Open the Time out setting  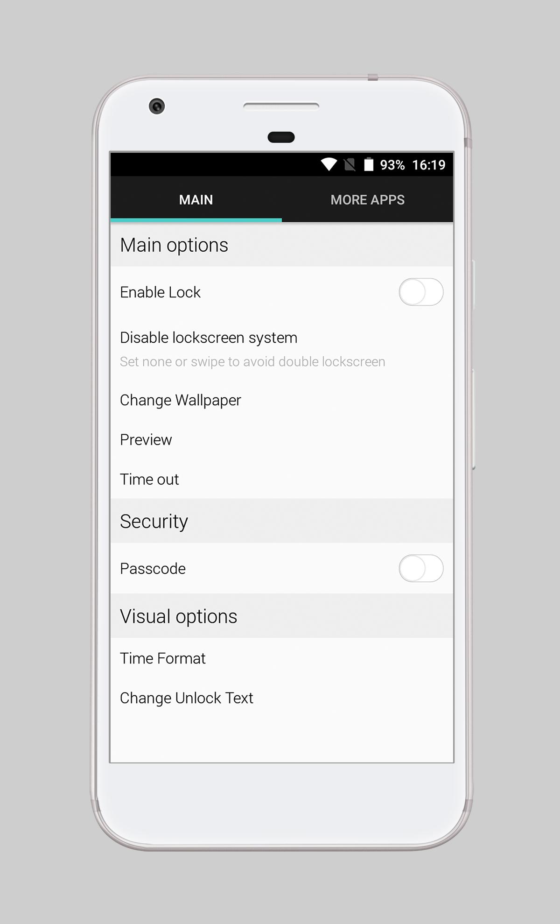click(x=282, y=479)
